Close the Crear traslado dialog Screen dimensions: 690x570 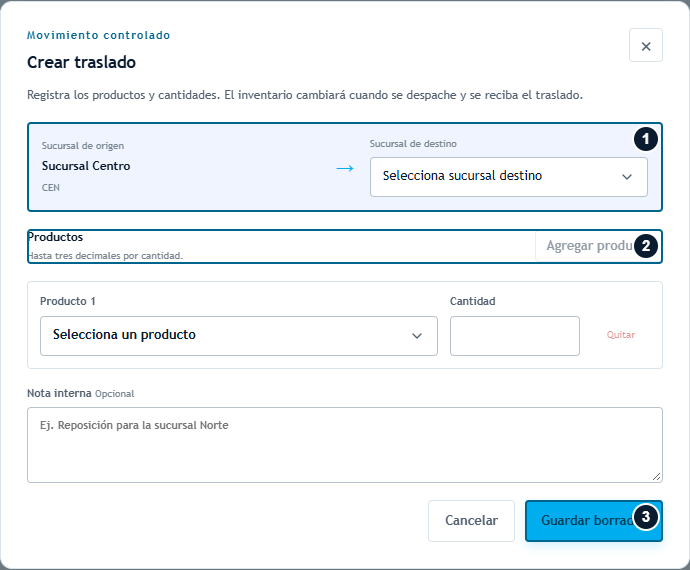(x=646, y=45)
